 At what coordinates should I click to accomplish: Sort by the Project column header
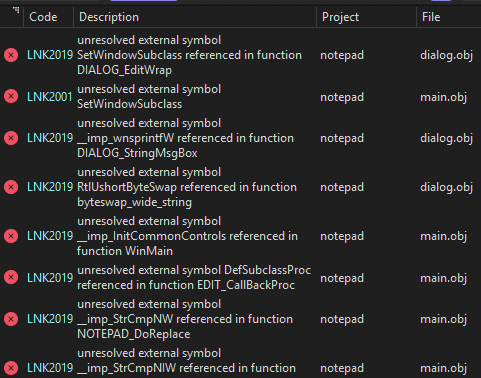(x=340, y=17)
